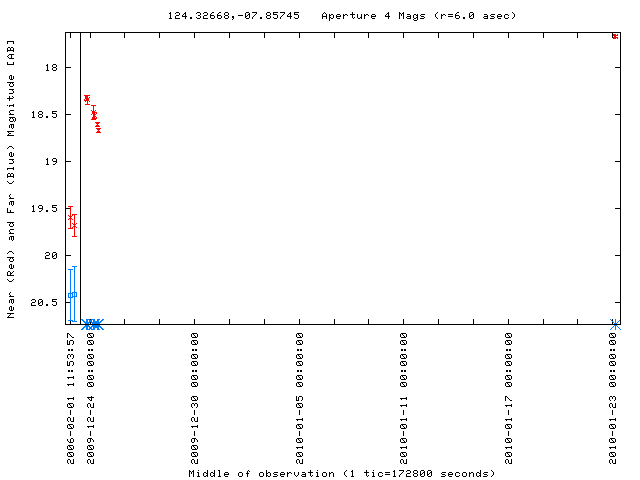Viewport: 640px width, 480px height.
Task: Select the 2006 red data points near magnitude 19.6
Action: [72, 221]
